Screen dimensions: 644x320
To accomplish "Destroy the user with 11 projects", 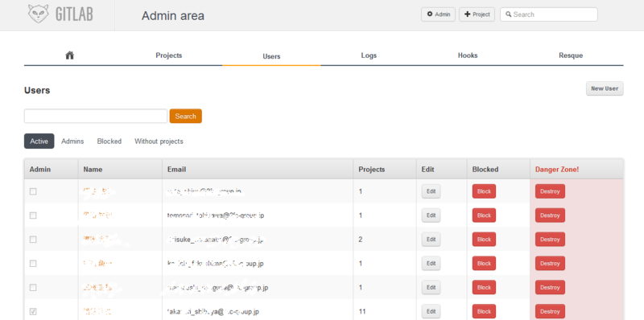I will point(550,311).
